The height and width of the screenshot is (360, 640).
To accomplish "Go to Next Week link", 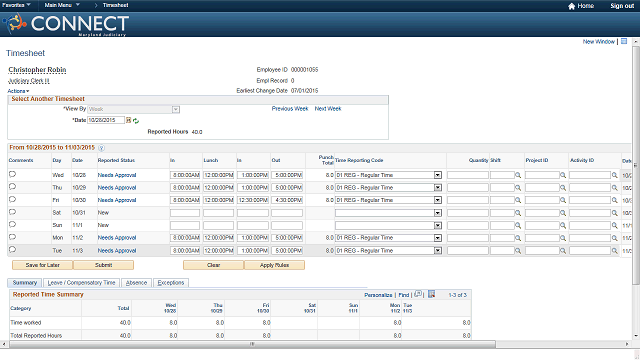I will tap(328, 109).
